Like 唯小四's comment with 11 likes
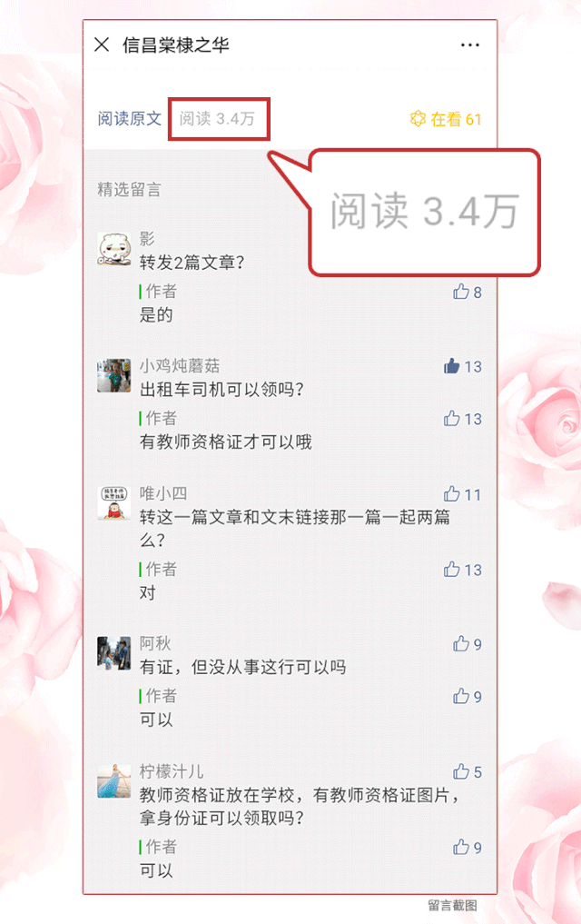Viewport: 581px width, 924px height. 452,494
